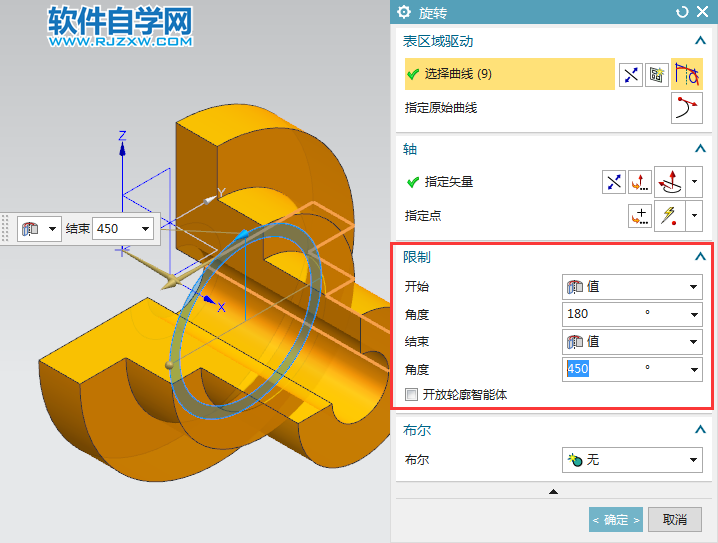Image resolution: width=718 pixels, height=543 pixels.
Task: Click the 取消 button
Action: tap(675, 520)
